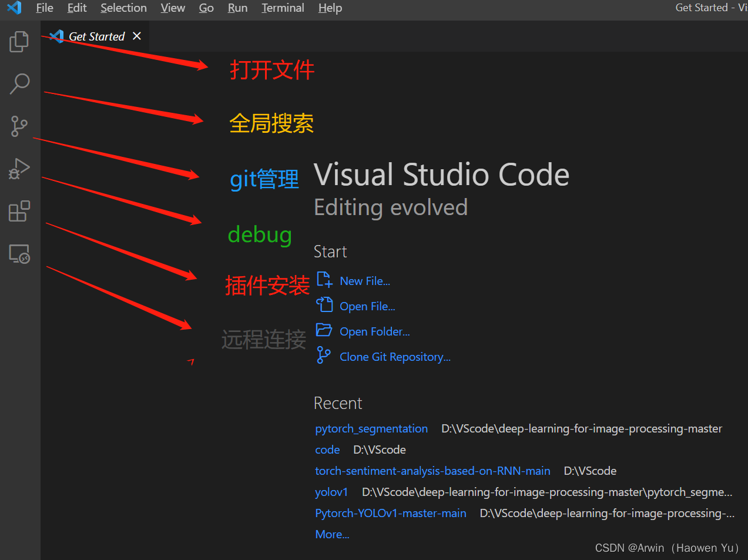Open recent torch-sentiment-analysis-based-on-RNN-main
Image resolution: width=748 pixels, height=560 pixels.
click(x=432, y=471)
